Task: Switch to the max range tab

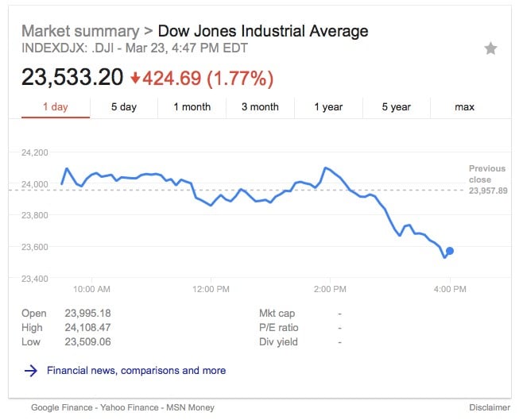Action: tap(464, 107)
